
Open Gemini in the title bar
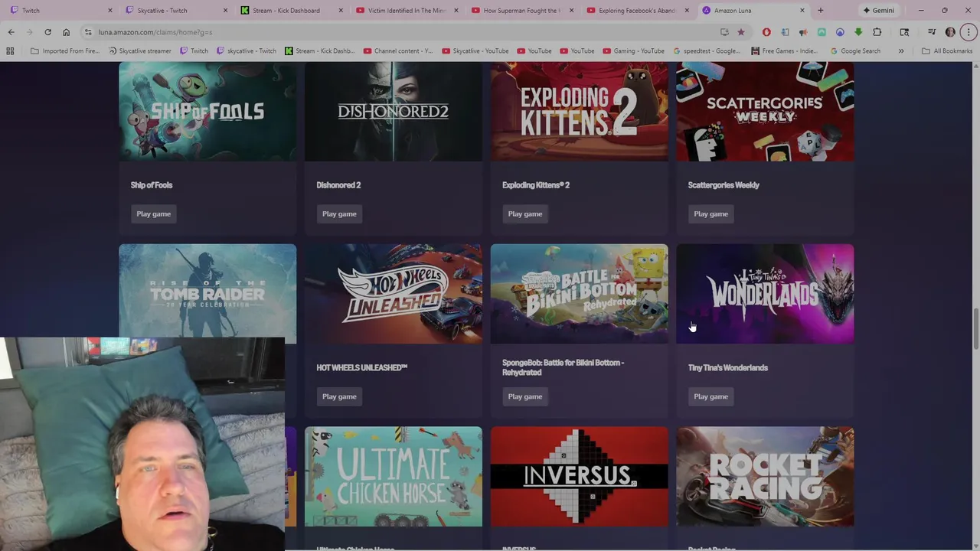tap(878, 10)
